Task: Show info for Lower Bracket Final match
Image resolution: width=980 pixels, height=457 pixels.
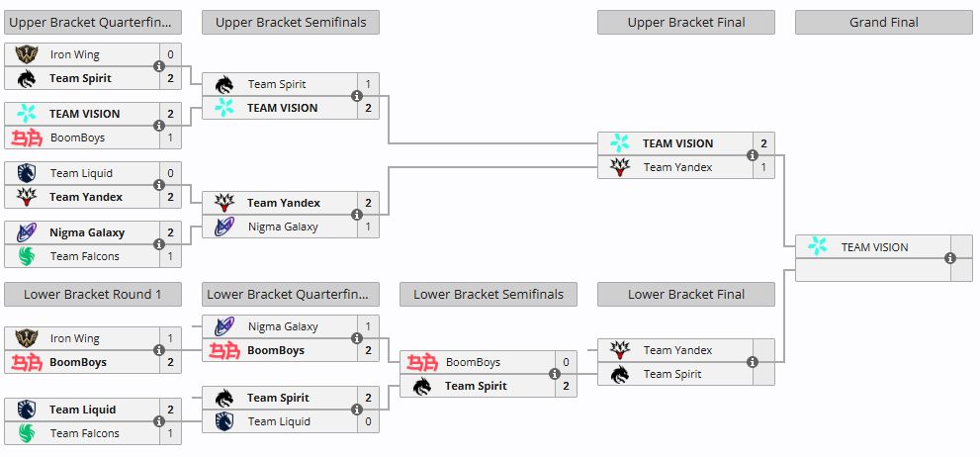Action: (x=753, y=362)
